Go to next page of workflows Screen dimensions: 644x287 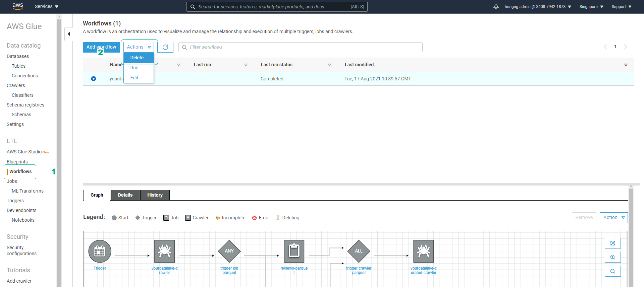625,47
